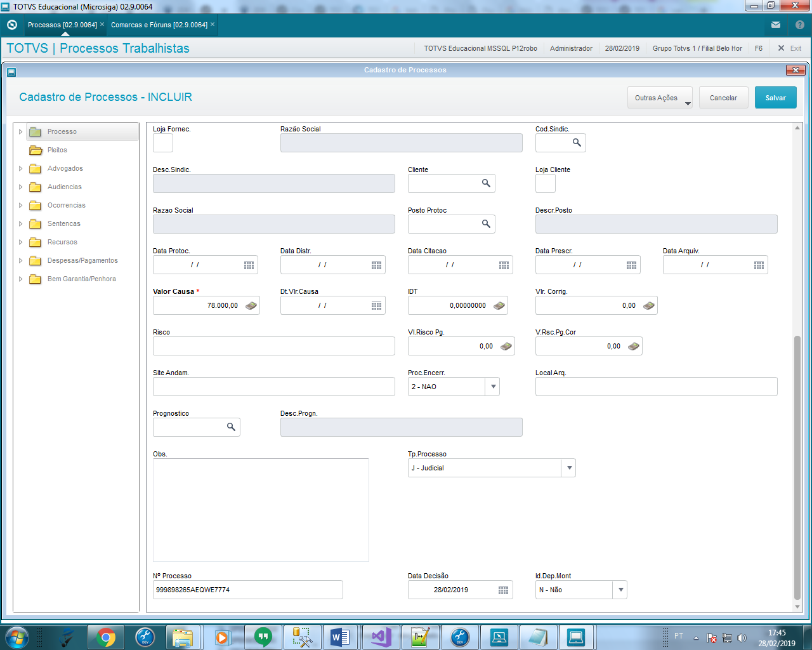Viewport: 812px width, 650px height.
Task: Expand the Advogados tree node arrow
Action: coord(20,169)
